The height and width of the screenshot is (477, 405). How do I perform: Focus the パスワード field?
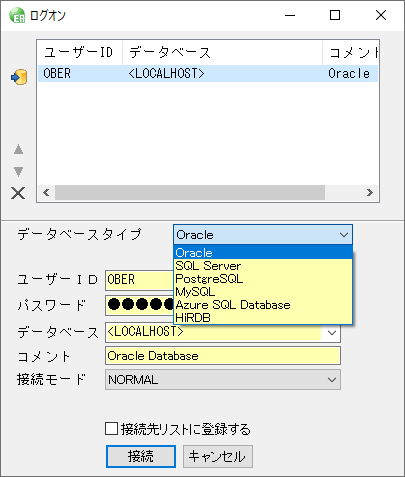[x=140, y=305]
